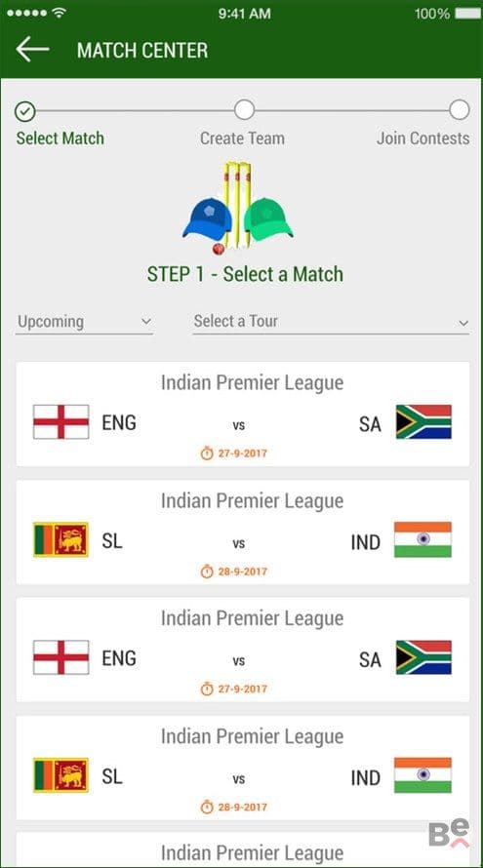The height and width of the screenshot is (868, 483).
Task: Tap the Join Contests step label
Action: click(x=423, y=138)
